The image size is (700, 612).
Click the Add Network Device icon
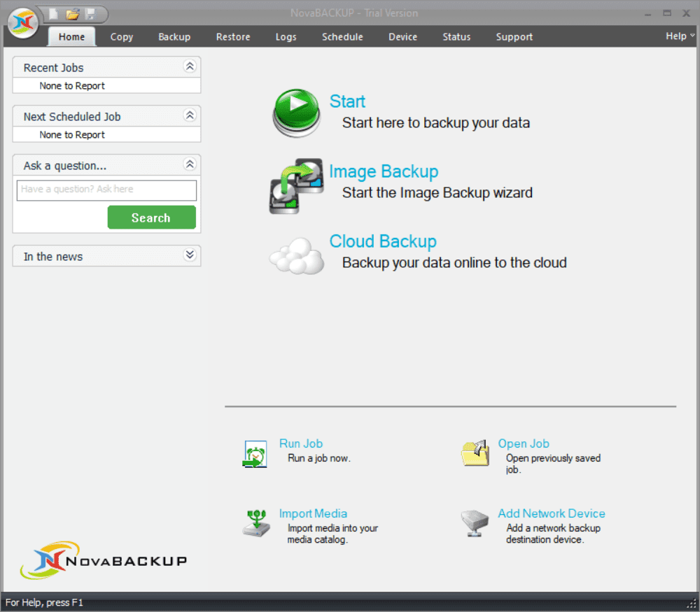[475, 523]
